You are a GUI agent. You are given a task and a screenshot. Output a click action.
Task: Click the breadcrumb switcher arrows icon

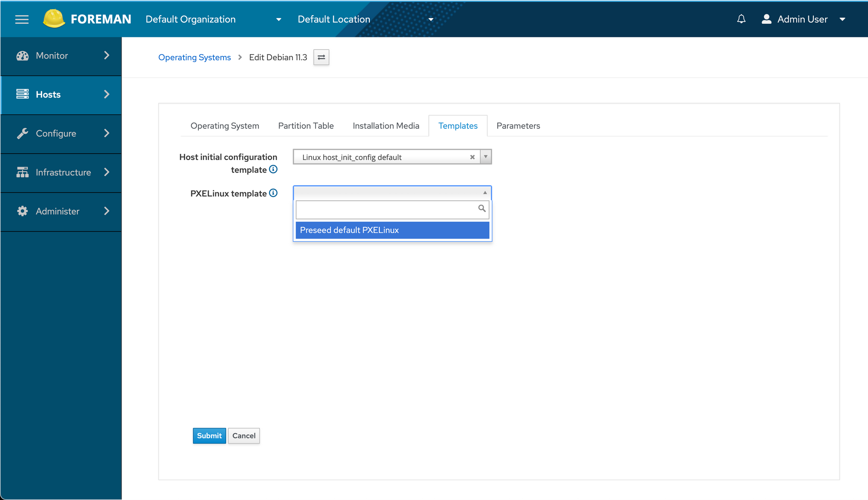321,57
